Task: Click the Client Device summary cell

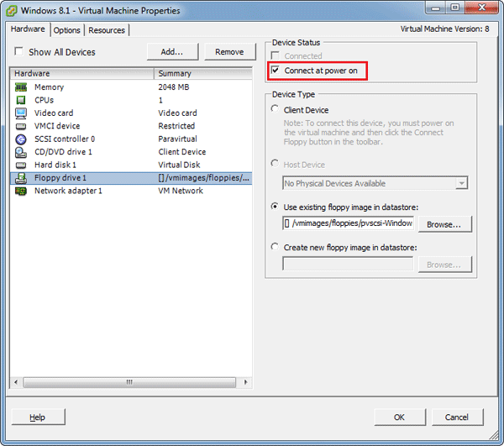Action: [x=182, y=152]
